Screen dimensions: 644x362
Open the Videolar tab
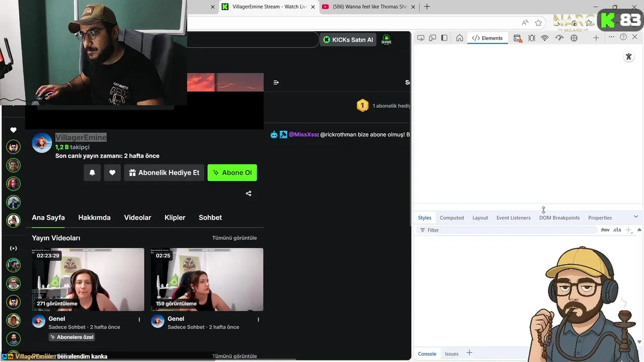pos(137,218)
